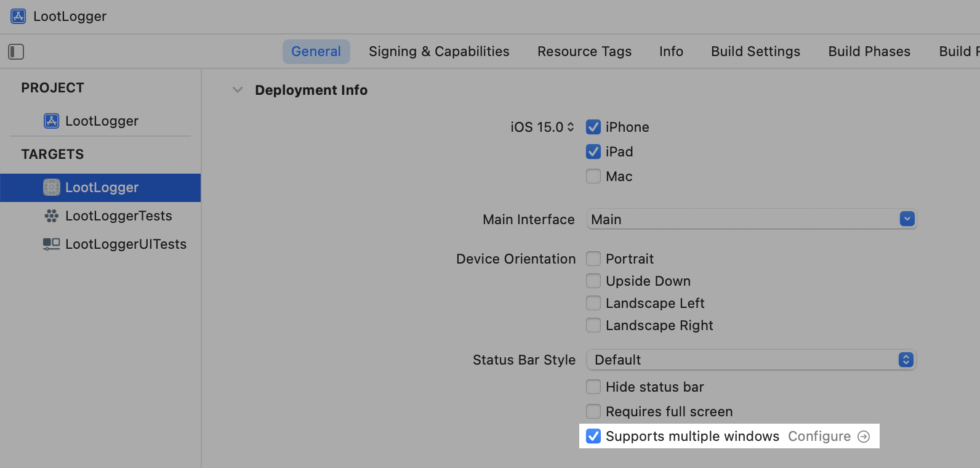
Task: Uncheck the iPhone checkbox
Action: (x=593, y=127)
